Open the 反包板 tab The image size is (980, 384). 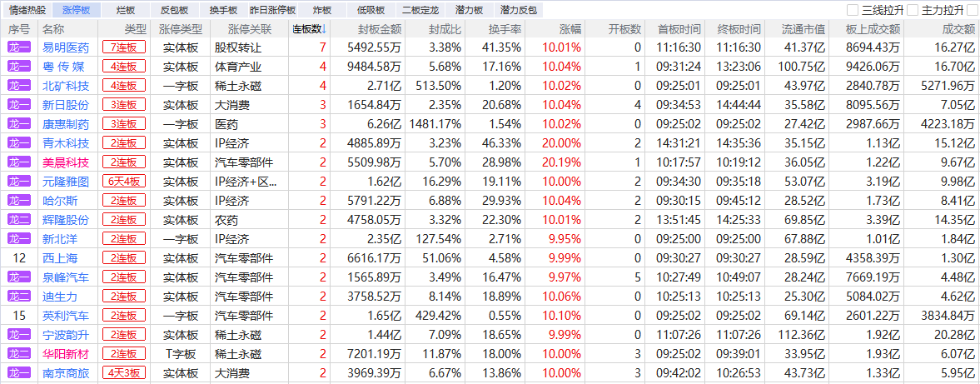point(174,10)
